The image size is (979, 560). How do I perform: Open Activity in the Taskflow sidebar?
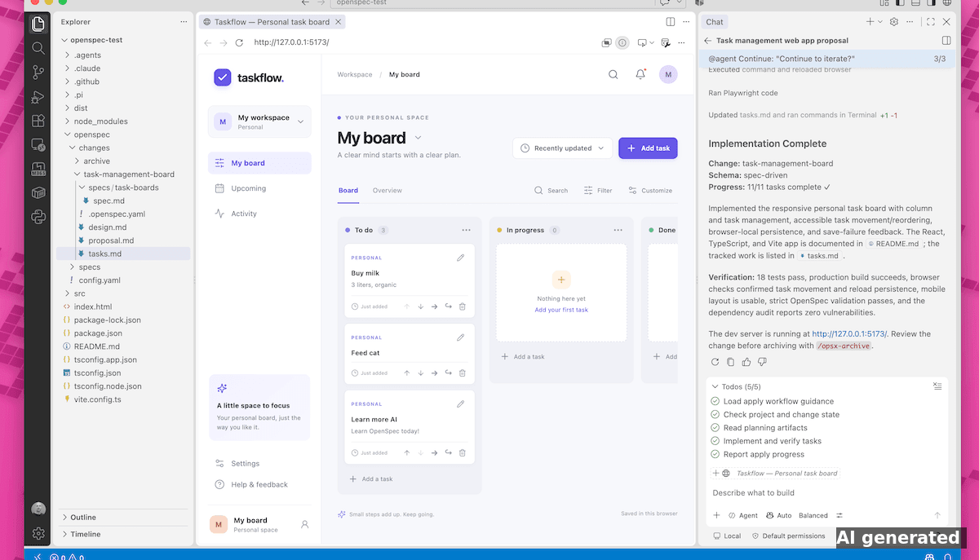[x=259, y=214]
